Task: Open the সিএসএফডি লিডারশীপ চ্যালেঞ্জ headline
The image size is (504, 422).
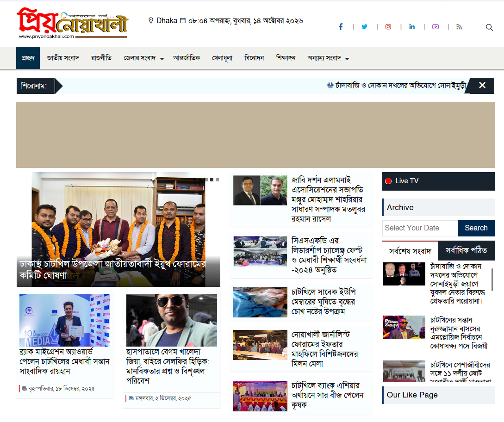Action: click(329, 255)
